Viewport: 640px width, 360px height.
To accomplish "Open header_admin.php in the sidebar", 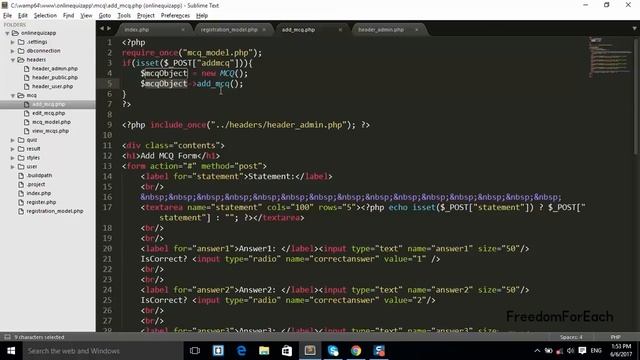I will coord(55,69).
